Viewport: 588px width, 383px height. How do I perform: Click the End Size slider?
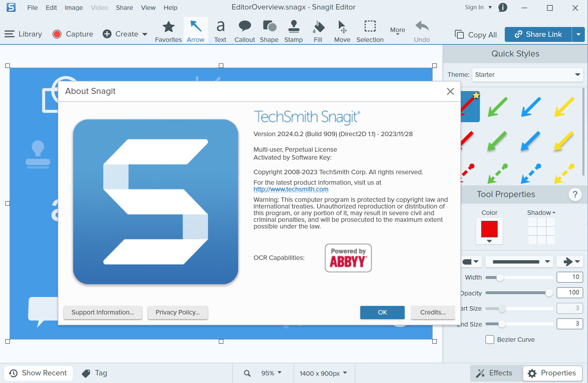click(x=519, y=324)
